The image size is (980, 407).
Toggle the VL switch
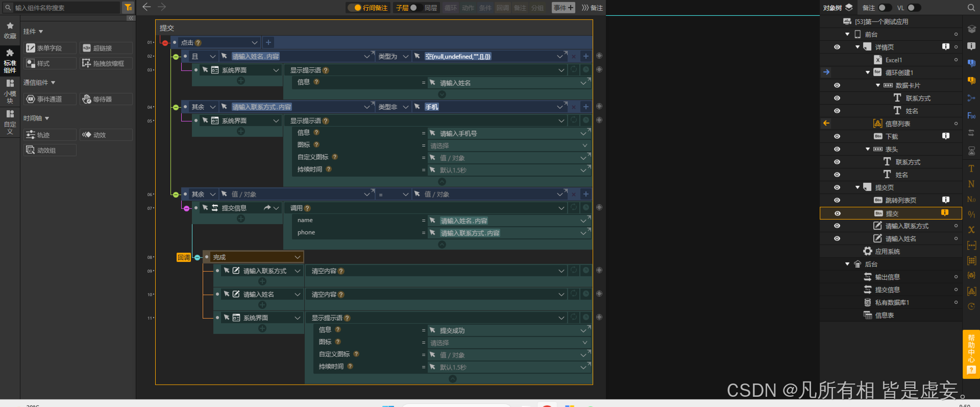pos(914,8)
